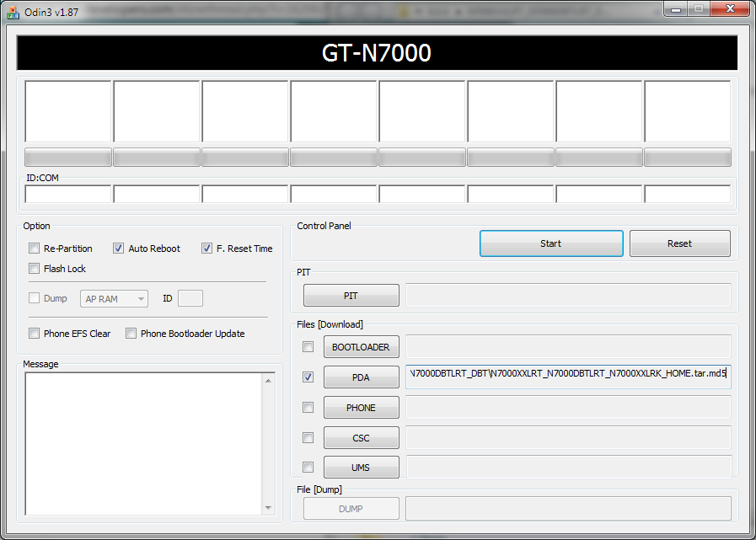Click the Reset button
The width and height of the screenshot is (756, 540).
[x=680, y=243]
